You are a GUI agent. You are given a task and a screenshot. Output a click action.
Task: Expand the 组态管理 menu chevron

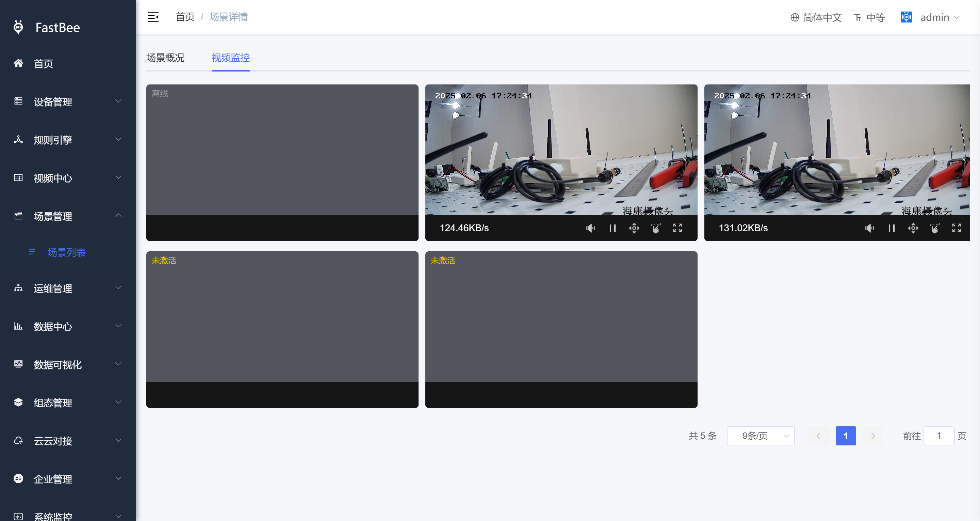tap(118, 402)
